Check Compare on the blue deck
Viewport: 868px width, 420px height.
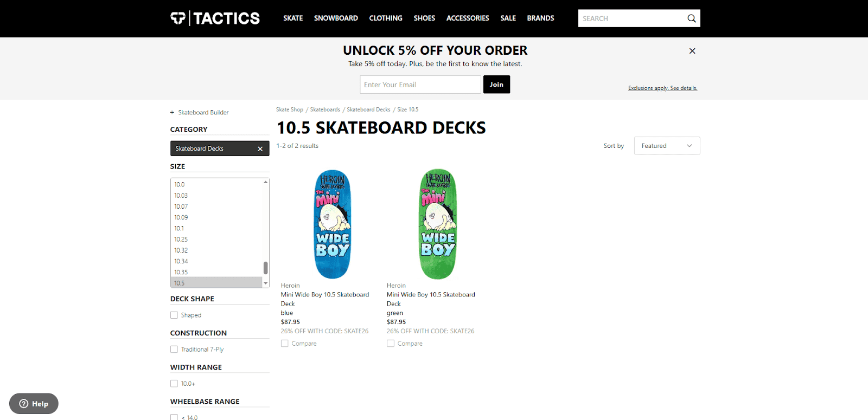tap(284, 343)
